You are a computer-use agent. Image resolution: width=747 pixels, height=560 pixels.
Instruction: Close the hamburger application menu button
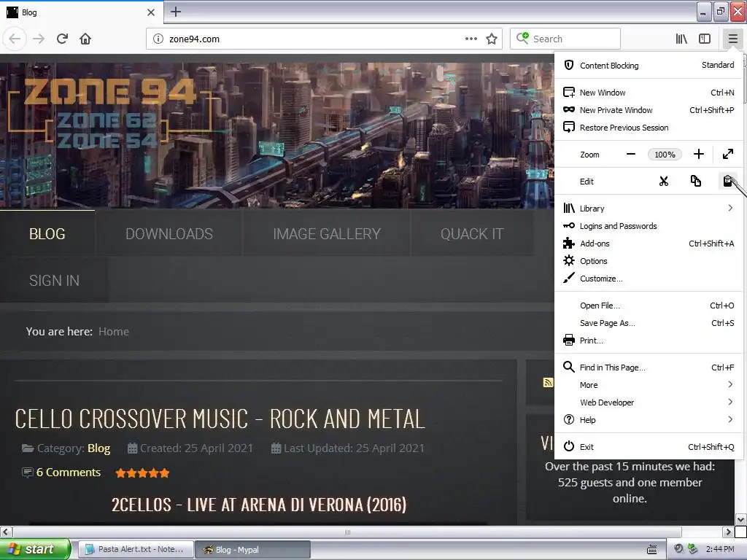732,39
